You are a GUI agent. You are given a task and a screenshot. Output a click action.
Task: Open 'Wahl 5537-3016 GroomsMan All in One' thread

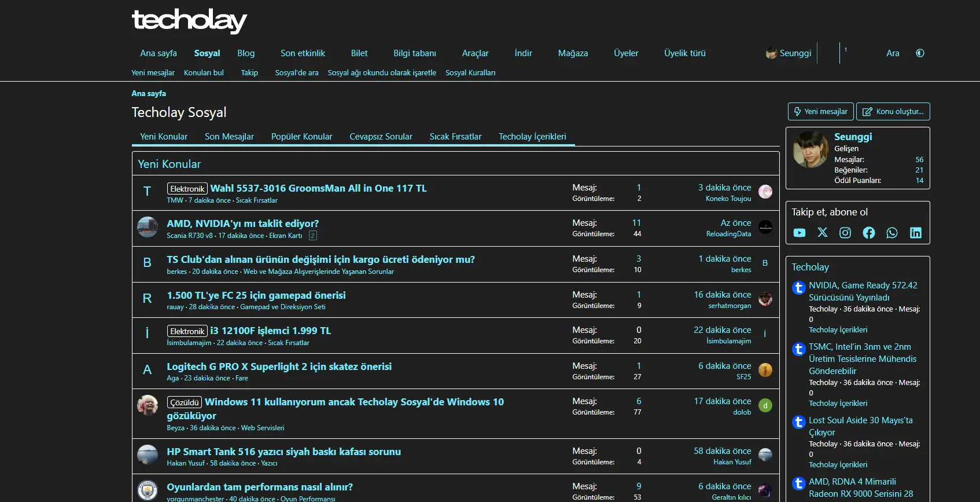318,188
